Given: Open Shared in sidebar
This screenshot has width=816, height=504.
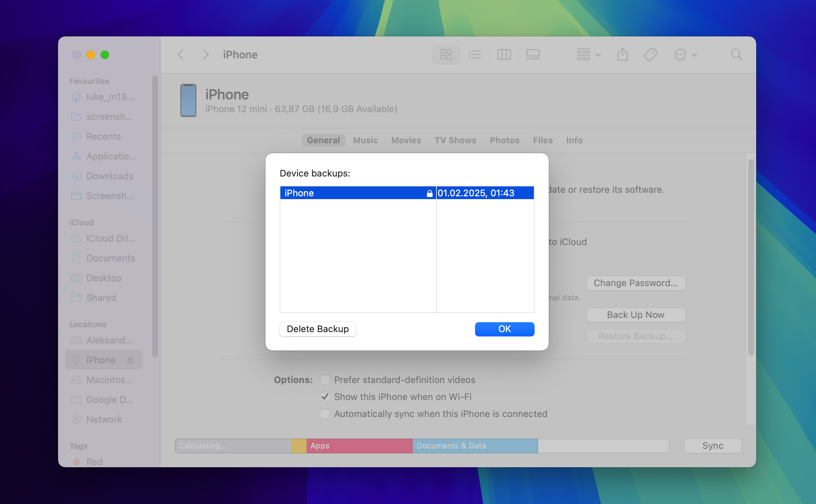Looking at the screenshot, I should 103,298.
